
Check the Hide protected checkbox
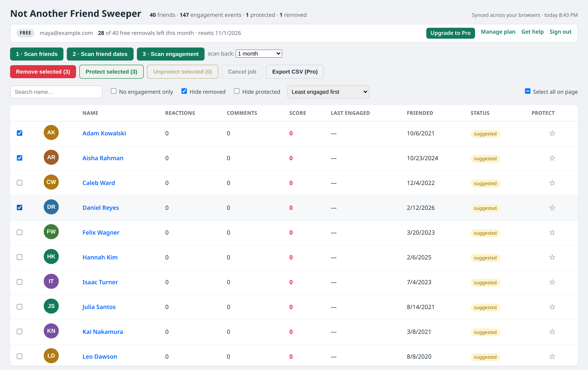(237, 91)
